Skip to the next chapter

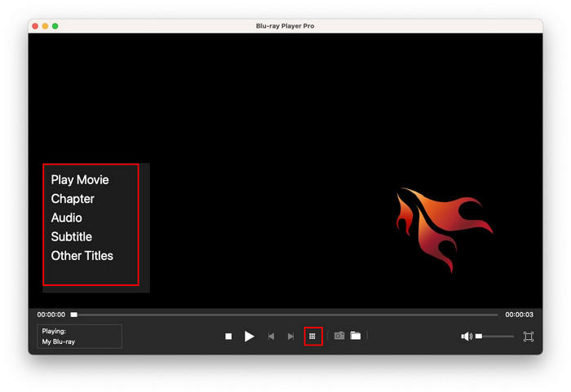click(x=290, y=337)
